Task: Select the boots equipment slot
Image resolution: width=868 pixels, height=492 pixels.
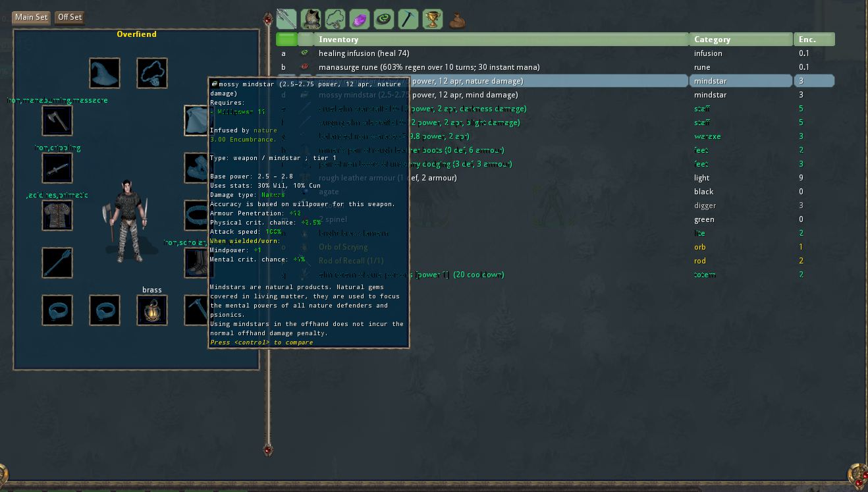Action: point(196,263)
